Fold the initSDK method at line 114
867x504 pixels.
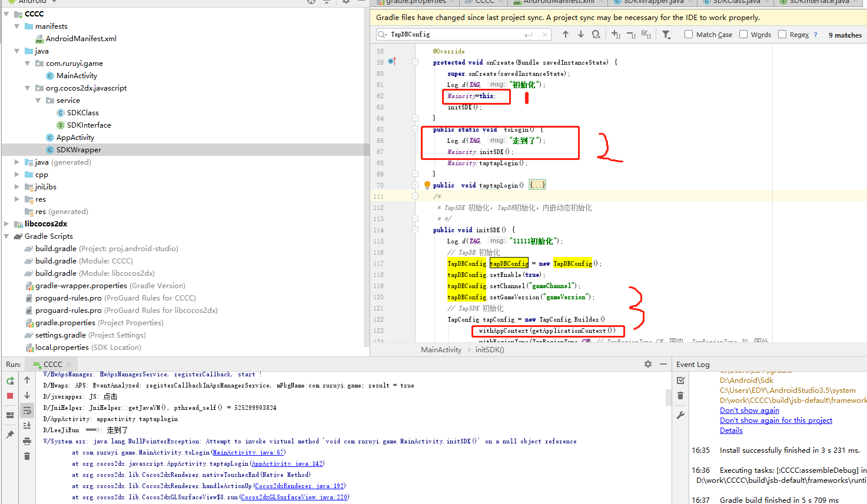click(415, 230)
